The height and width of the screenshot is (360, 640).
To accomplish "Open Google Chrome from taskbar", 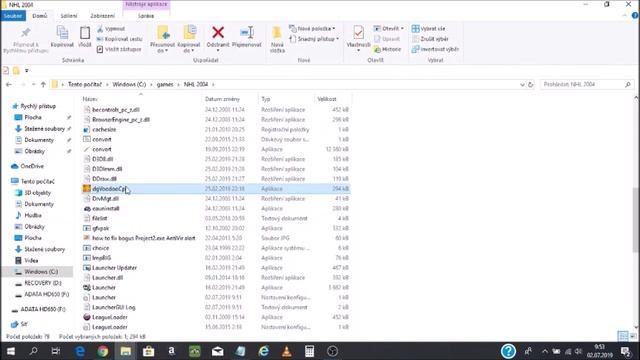I will tap(102, 351).
